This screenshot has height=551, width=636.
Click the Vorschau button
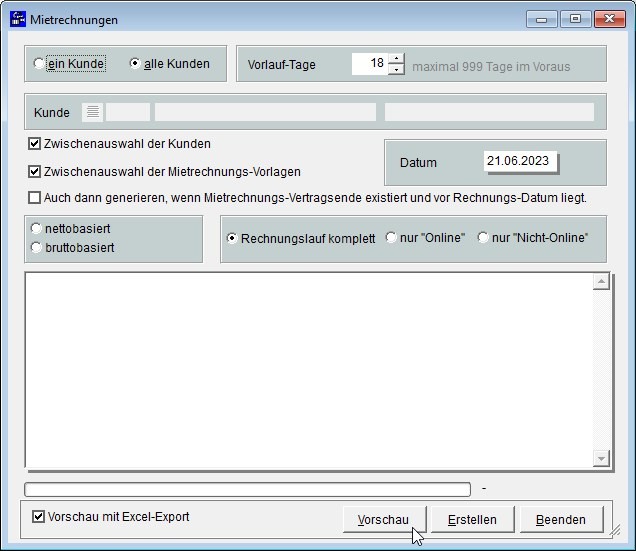[x=383, y=519]
